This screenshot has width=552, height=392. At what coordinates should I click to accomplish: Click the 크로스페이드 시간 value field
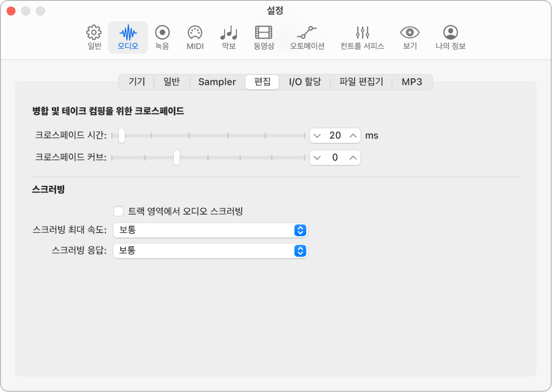point(335,135)
